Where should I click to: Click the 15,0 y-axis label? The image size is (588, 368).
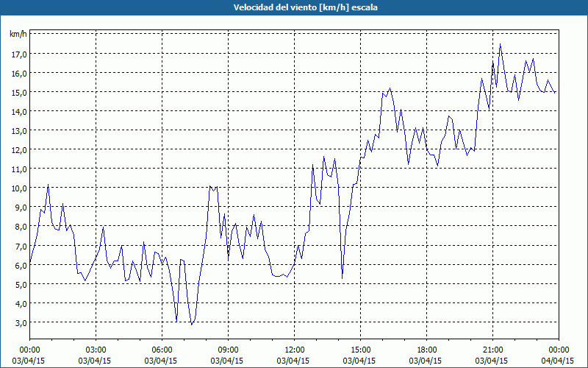[x=19, y=93]
